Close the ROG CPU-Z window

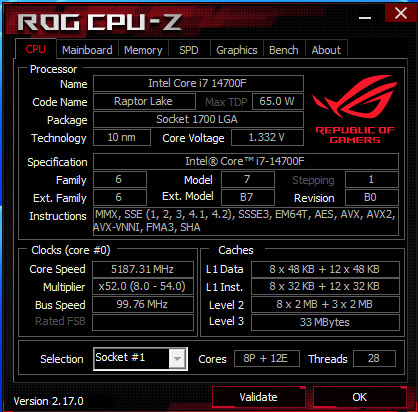point(400,14)
